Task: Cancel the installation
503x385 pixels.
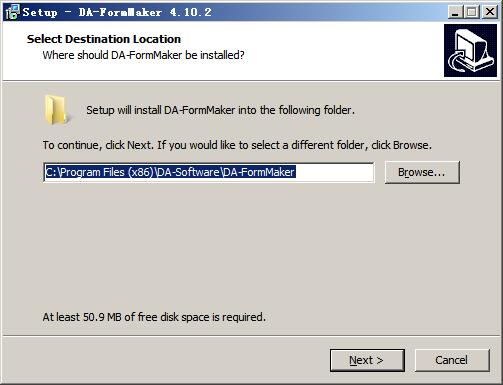Action: [x=452, y=360]
